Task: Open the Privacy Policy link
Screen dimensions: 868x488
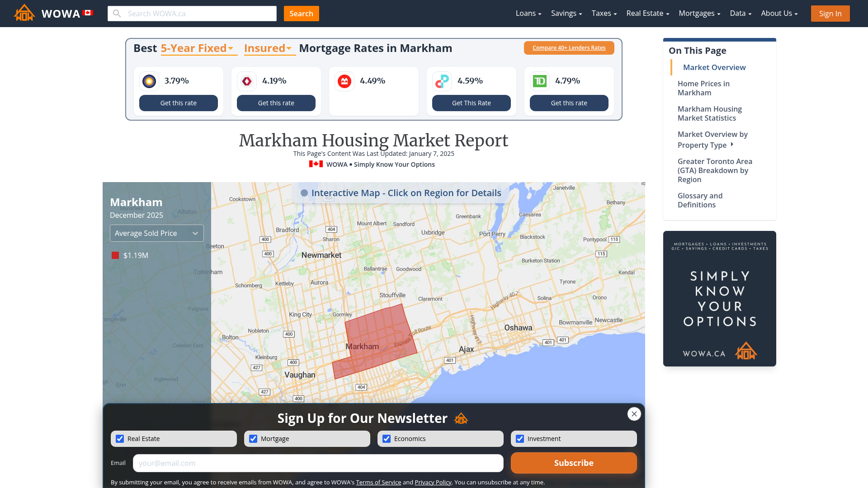Action: [x=433, y=482]
